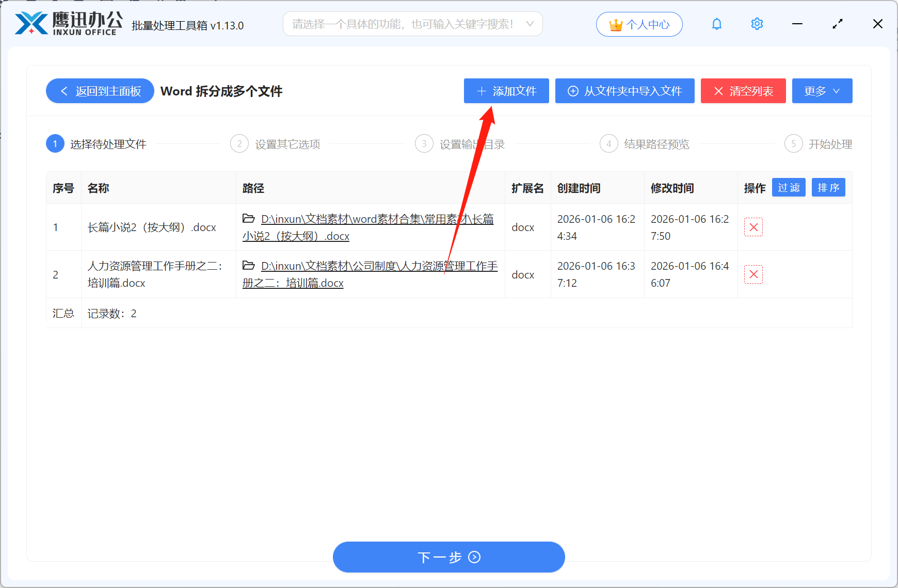Expand the function search dropdown arrow

click(x=530, y=24)
